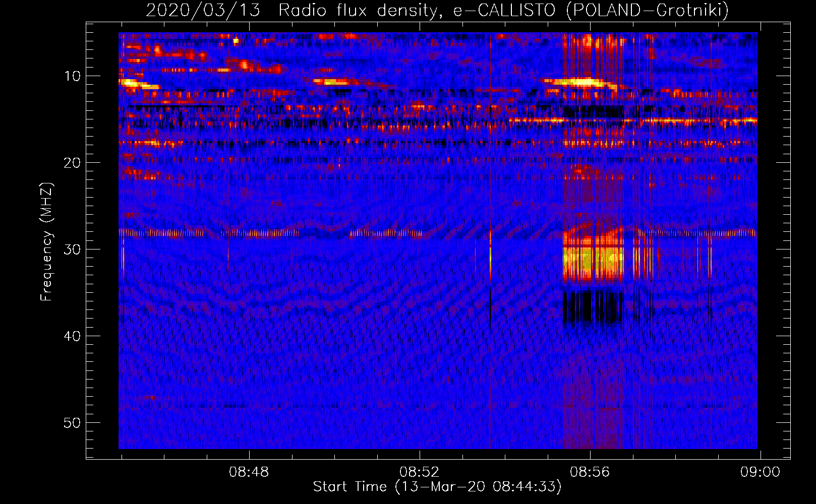816x504 pixels.
Task: Click the Start Time axis label
Action: click(437, 487)
